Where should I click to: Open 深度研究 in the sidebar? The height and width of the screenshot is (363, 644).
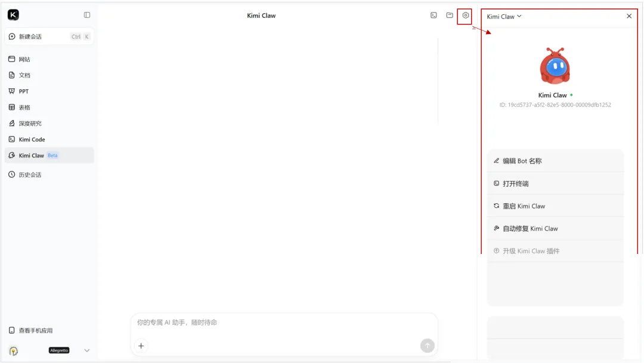[x=49, y=123]
